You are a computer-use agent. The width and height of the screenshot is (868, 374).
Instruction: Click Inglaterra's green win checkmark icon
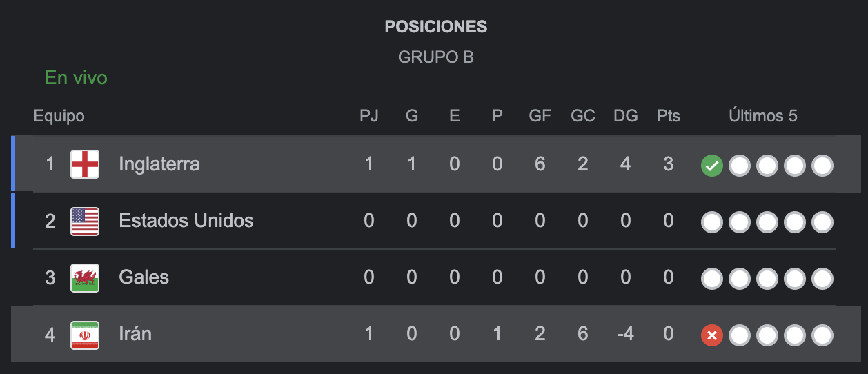711,166
